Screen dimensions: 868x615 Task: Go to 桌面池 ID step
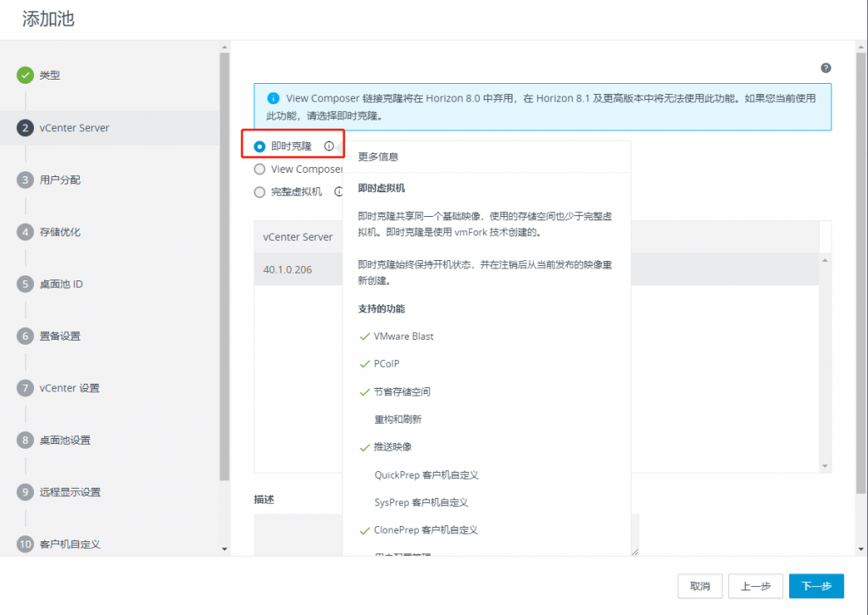click(61, 285)
